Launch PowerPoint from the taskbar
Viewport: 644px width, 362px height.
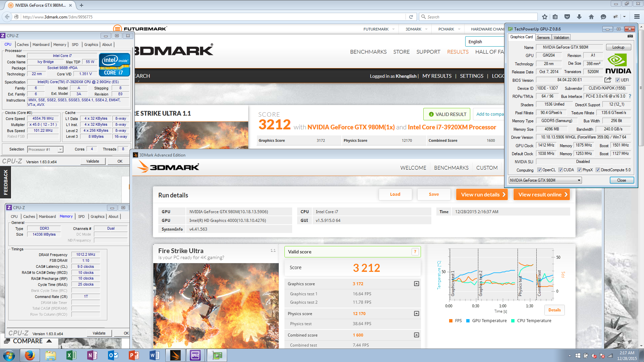(134, 355)
